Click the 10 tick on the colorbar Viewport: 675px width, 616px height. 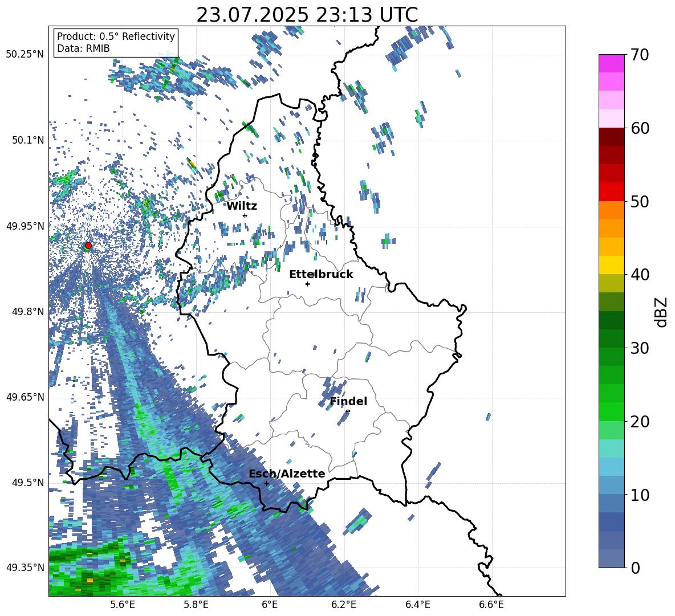(640, 495)
